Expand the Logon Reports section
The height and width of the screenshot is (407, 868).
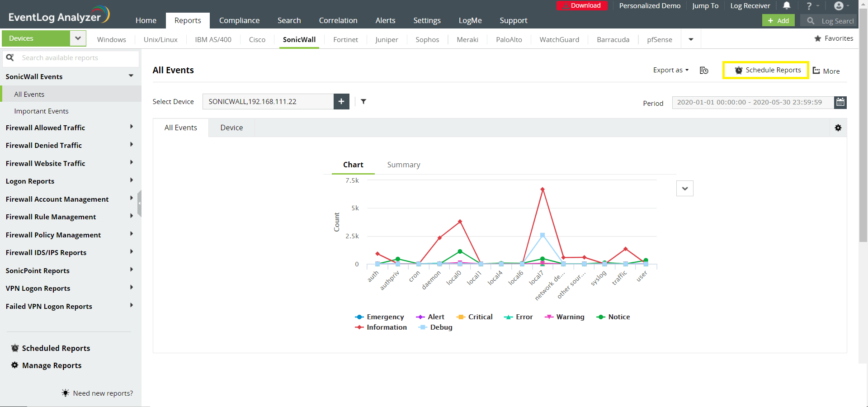(x=132, y=180)
